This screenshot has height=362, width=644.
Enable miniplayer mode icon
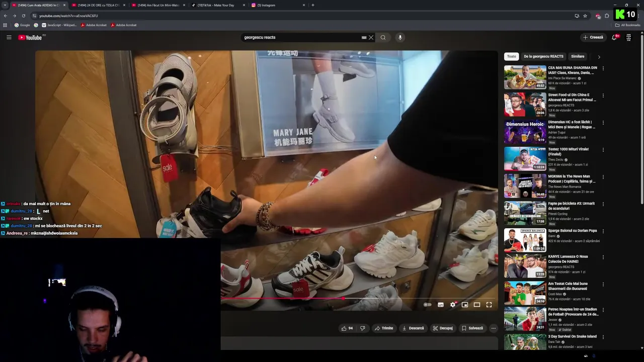point(465,305)
